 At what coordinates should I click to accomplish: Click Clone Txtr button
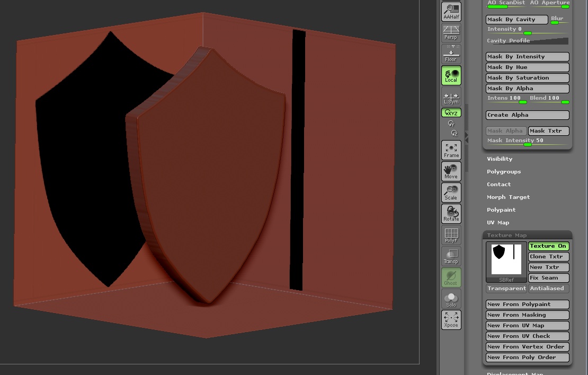[x=549, y=257]
